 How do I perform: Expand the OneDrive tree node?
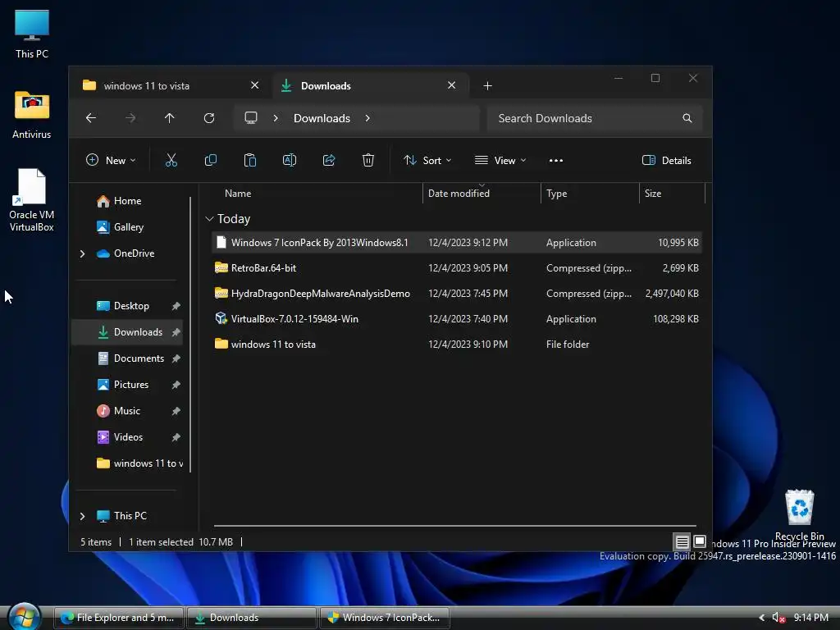click(x=83, y=253)
